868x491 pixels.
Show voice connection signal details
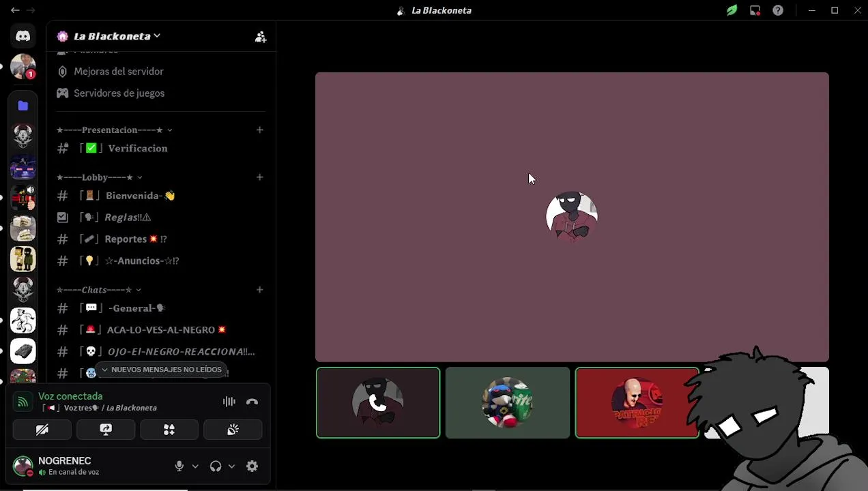(x=23, y=402)
